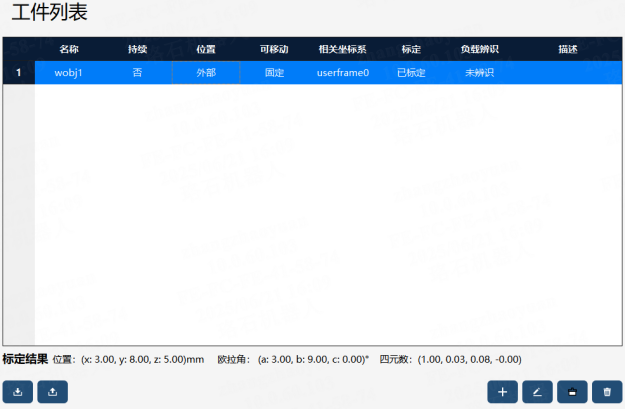Select row number 1 header cell
625x409 pixels.
[19, 73]
